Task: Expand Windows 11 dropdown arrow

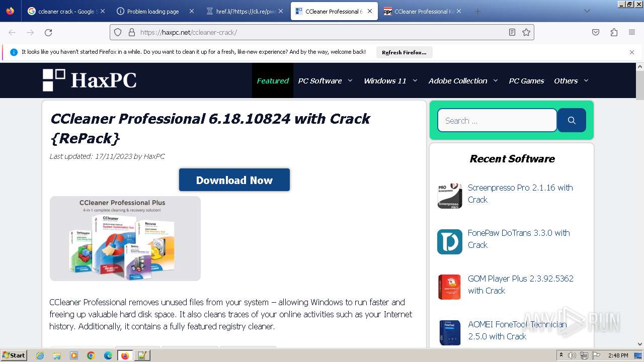Action: tap(415, 80)
